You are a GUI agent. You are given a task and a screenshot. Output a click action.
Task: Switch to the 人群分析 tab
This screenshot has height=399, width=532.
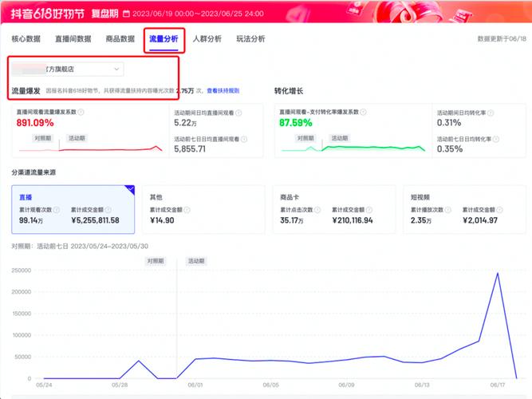pos(207,39)
